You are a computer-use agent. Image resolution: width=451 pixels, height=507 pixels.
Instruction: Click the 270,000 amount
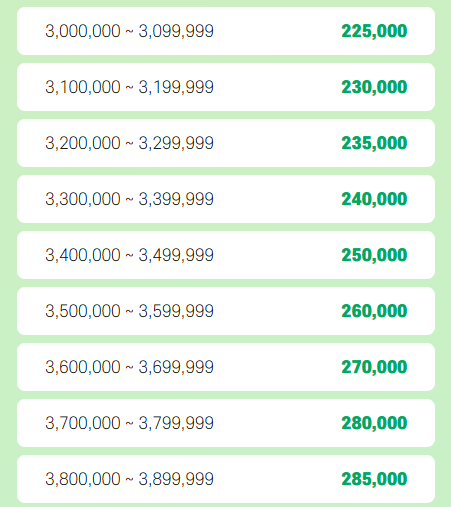tap(374, 367)
